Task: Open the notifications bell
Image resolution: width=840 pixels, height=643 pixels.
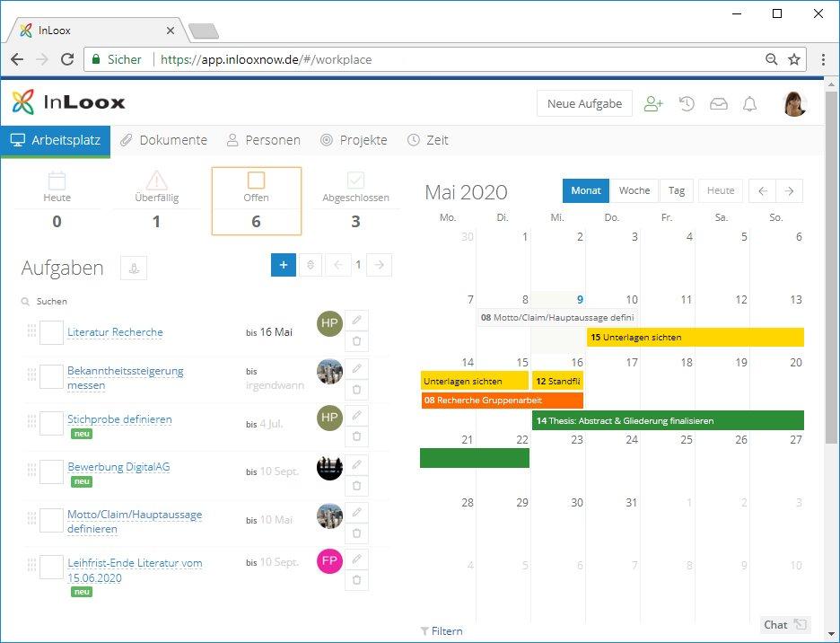Action: pos(749,104)
